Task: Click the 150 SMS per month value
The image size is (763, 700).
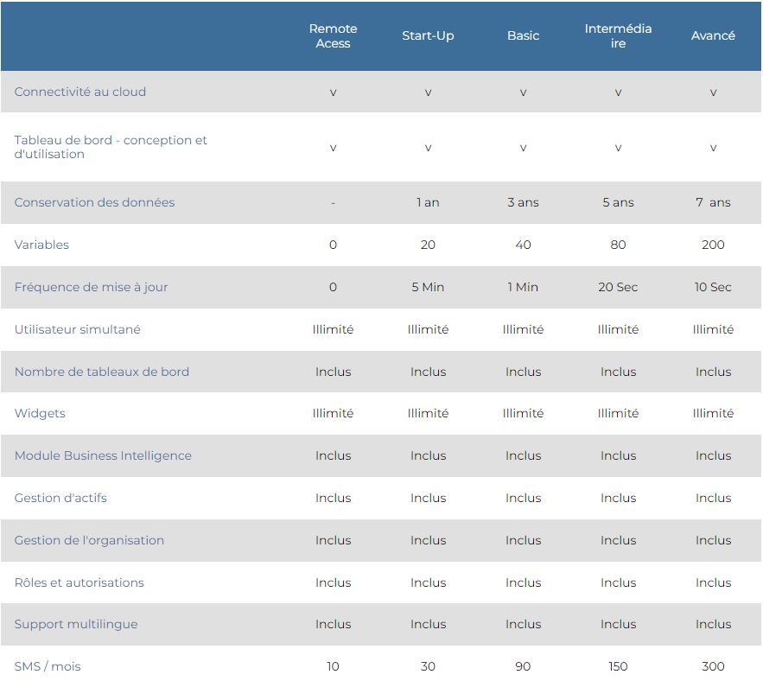Action: coord(618,666)
